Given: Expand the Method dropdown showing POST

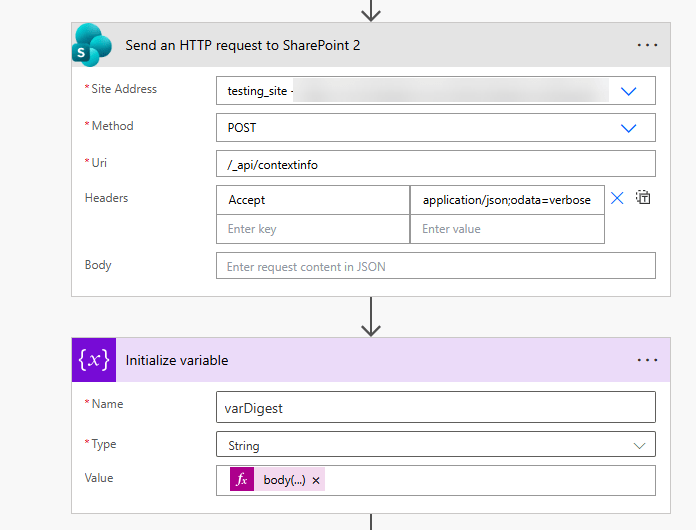Looking at the screenshot, I should pyautogui.click(x=629, y=128).
